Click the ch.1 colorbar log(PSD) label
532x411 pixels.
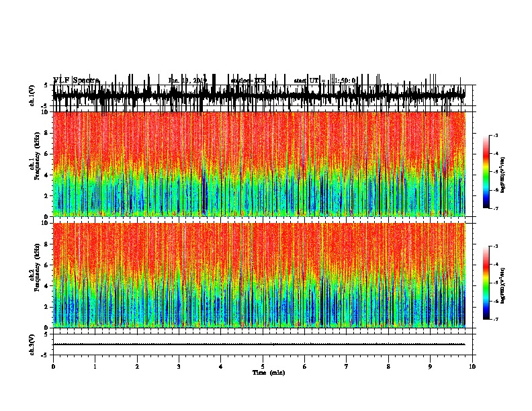(x=502, y=175)
